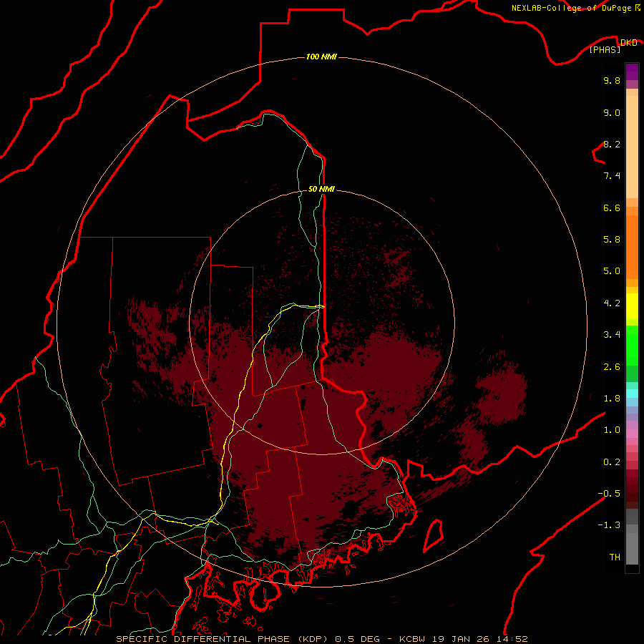Pick the bright green segment of the color bar
The width and height of the screenshot is (644, 644).
pyautogui.click(x=632, y=346)
